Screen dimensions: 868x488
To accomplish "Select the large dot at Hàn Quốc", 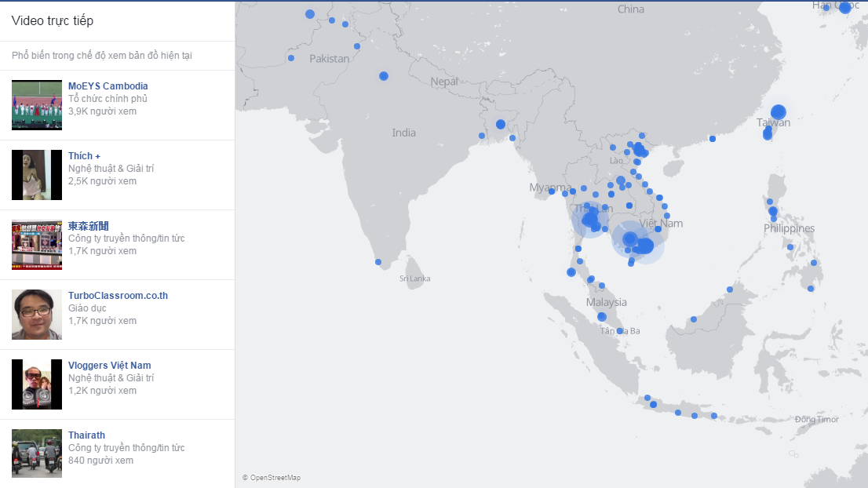I will tap(844, 7).
